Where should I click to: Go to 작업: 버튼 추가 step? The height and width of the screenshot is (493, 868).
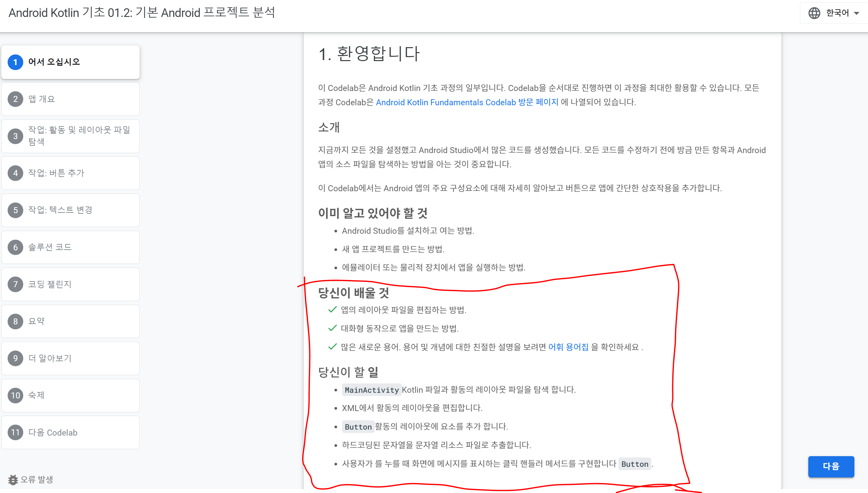(56, 173)
